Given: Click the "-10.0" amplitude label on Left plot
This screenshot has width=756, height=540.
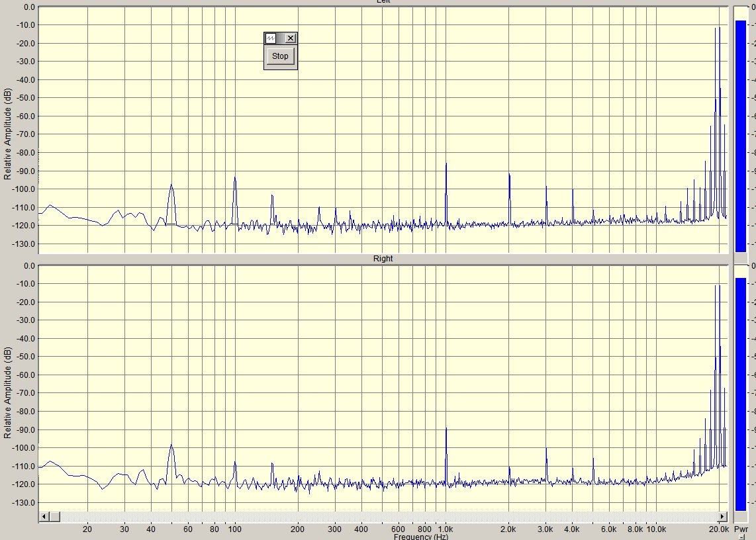Looking at the screenshot, I should click(x=26, y=25).
